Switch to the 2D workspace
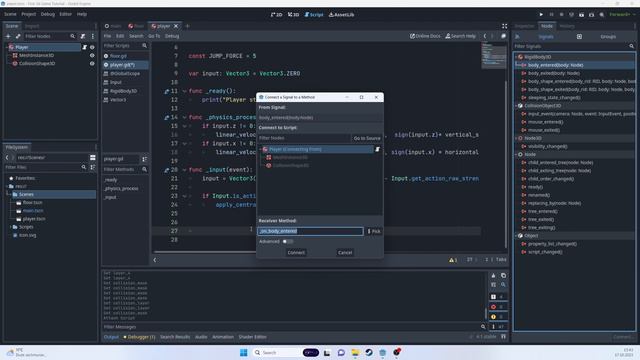 pos(276,14)
